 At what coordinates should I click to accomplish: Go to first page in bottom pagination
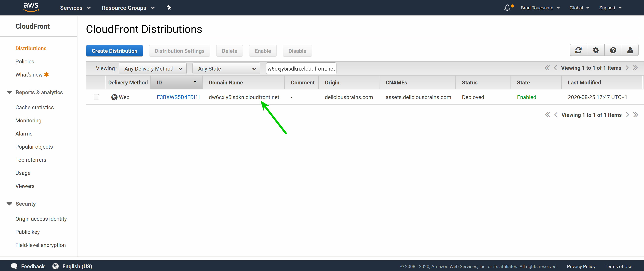pos(547,115)
